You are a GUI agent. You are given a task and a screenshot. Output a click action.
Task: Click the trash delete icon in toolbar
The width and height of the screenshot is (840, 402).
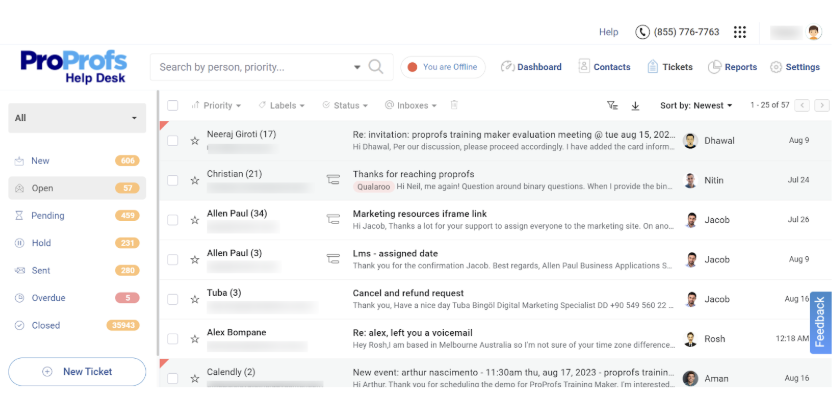[454, 105]
